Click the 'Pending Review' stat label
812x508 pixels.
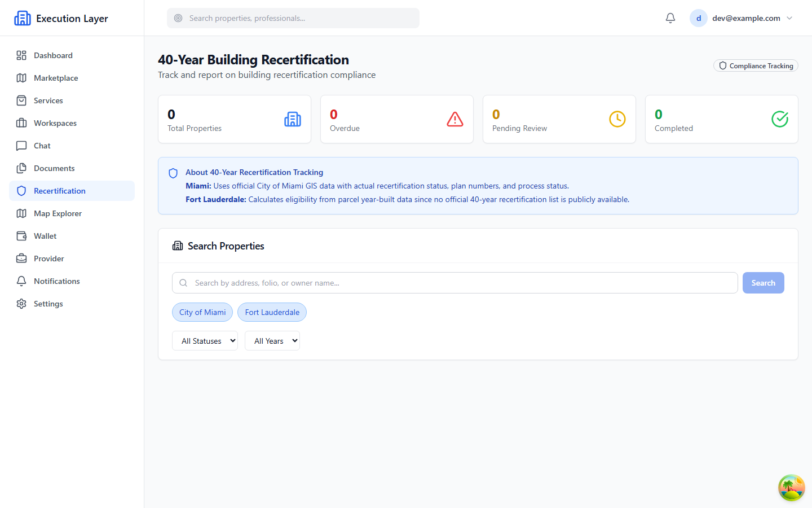(519, 128)
